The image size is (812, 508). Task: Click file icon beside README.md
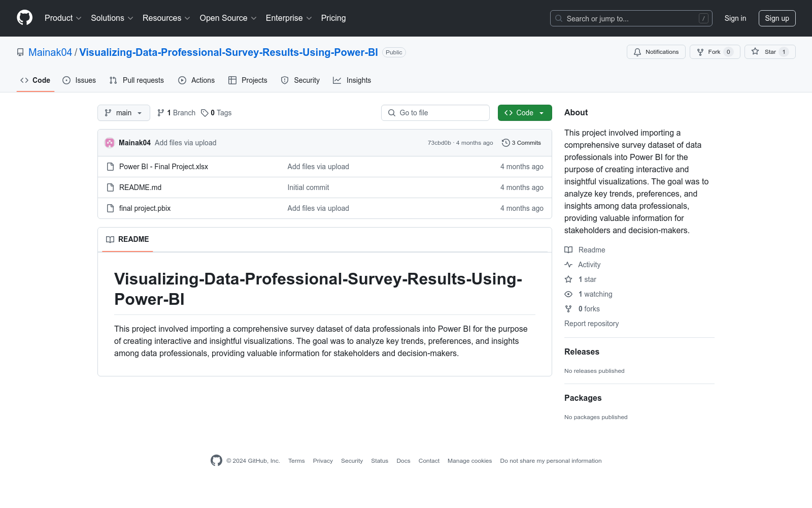pyautogui.click(x=110, y=187)
